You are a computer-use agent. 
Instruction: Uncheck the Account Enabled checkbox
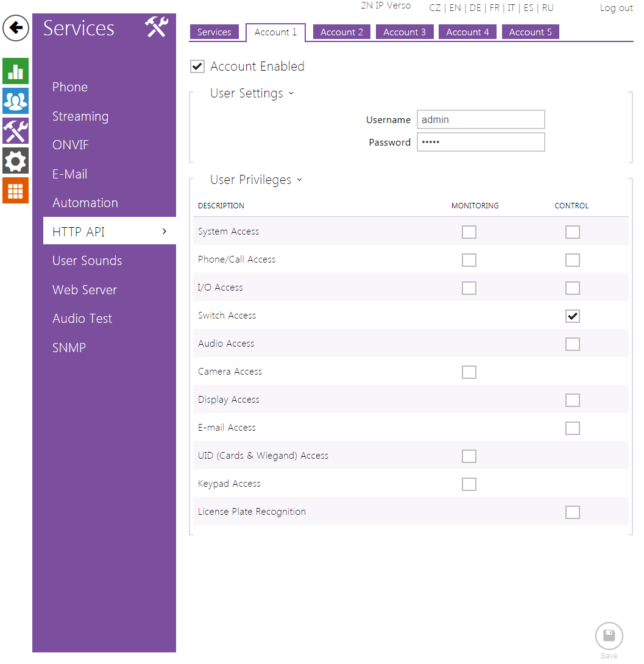pyautogui.click(x=197, y=66)
